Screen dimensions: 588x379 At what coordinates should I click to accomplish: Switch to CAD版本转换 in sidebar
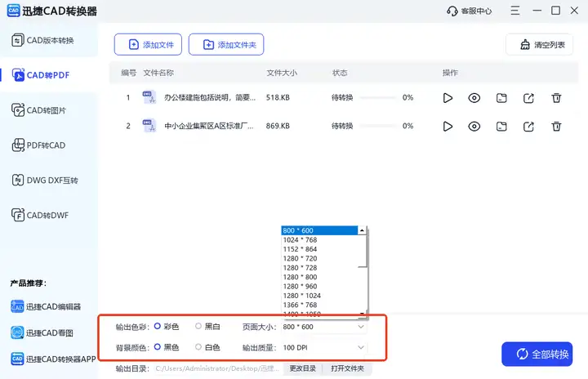tap(49, 40)
